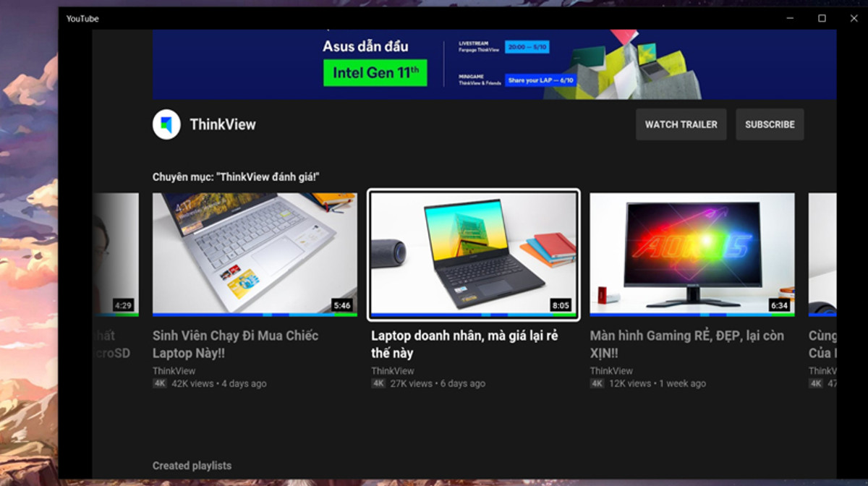
Task: Click the 6:34 duration label
Action: pos(780,305)
